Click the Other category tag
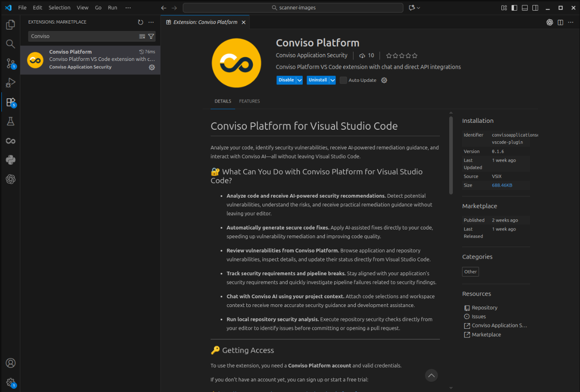580x392 pixels. [470, 271]
